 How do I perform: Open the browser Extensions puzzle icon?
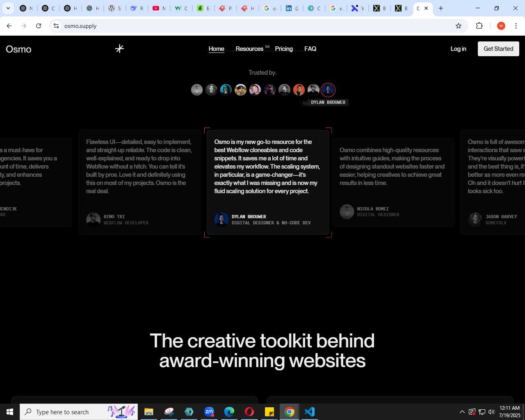click(479, 26)
